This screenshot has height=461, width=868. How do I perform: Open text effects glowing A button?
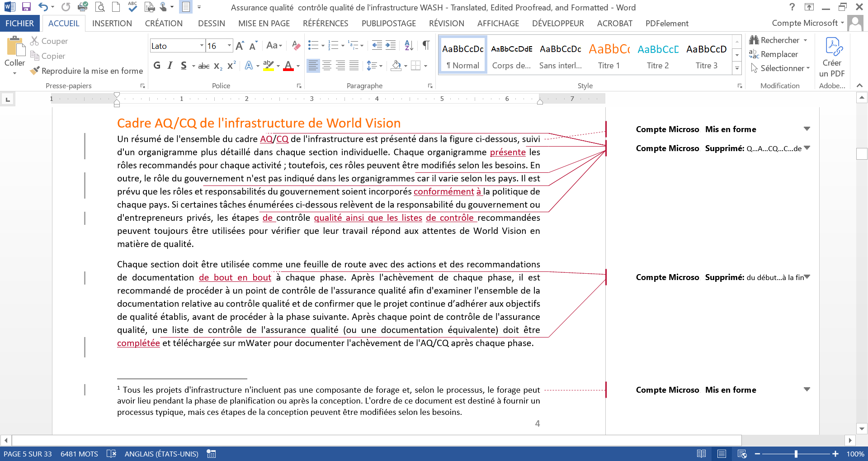[249, 66]
